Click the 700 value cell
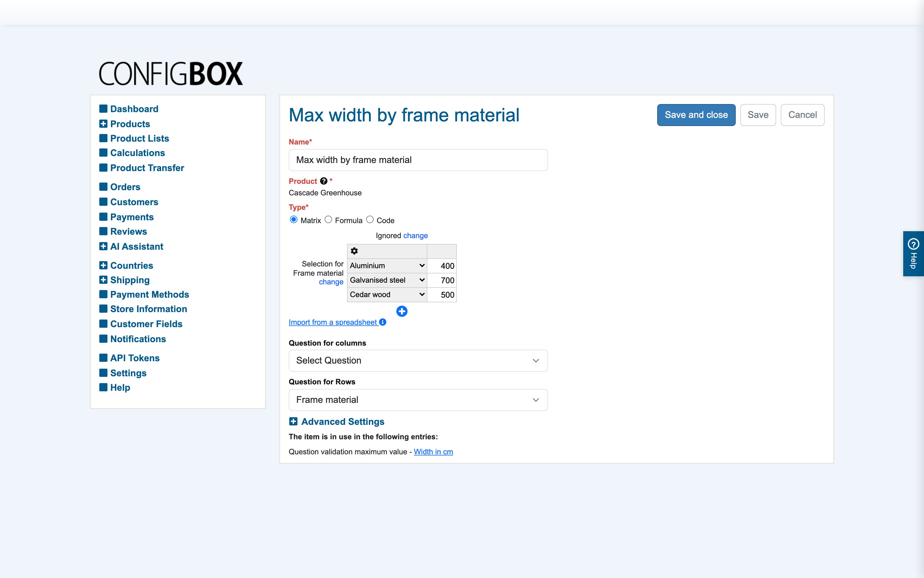Screen dimensions: 924x578 tap(442, 280)
